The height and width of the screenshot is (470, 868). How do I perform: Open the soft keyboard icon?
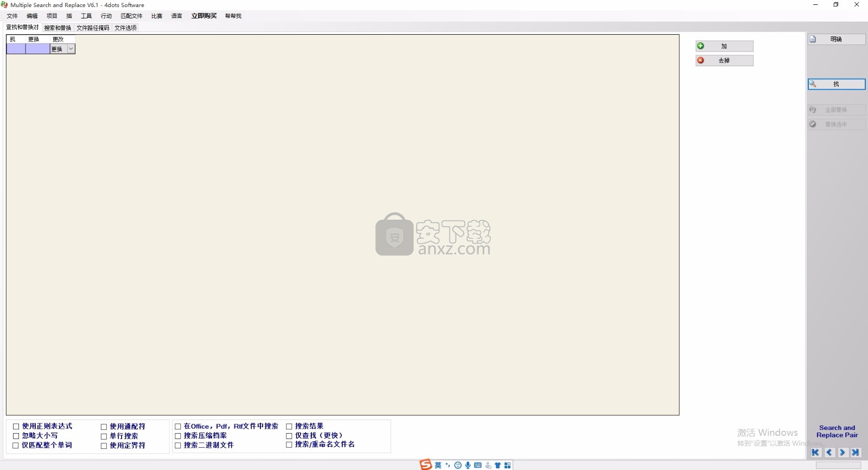click(477, 465)
